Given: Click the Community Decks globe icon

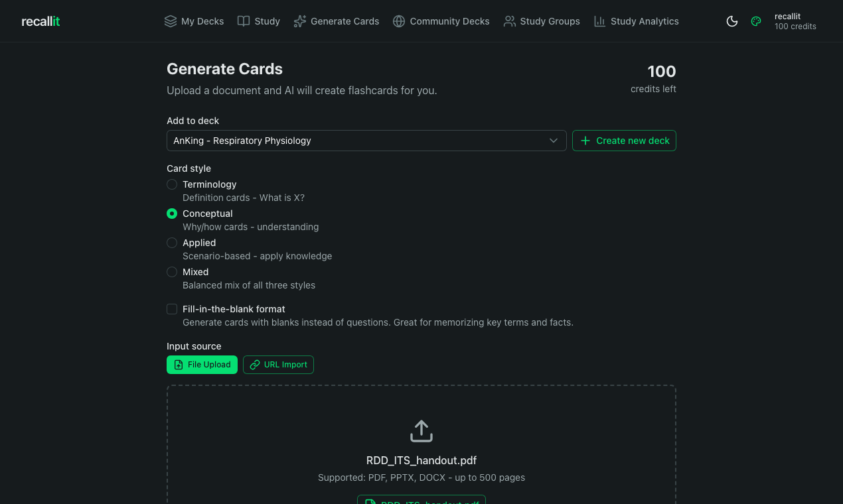Looking at the screenshot, I should [398, 21].
